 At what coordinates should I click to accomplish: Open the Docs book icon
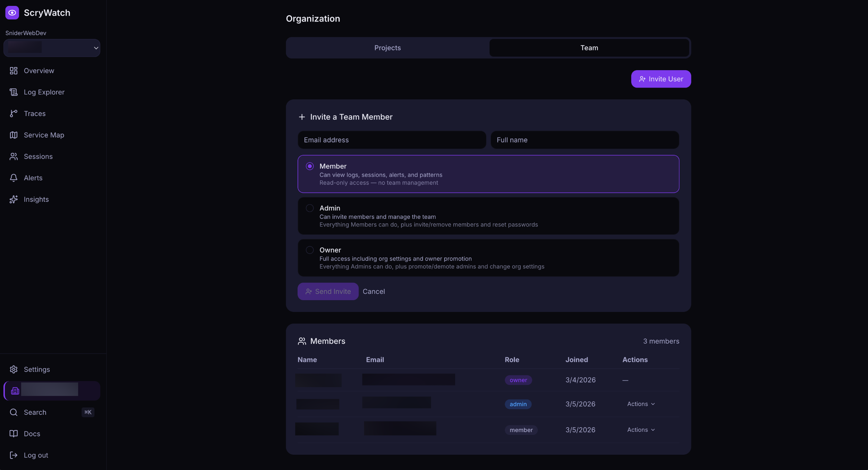click(x=14, y=434)
